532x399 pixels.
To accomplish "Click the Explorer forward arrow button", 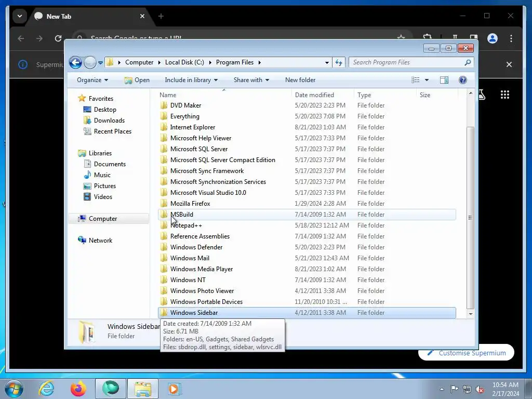I will [x=90, y=62].
